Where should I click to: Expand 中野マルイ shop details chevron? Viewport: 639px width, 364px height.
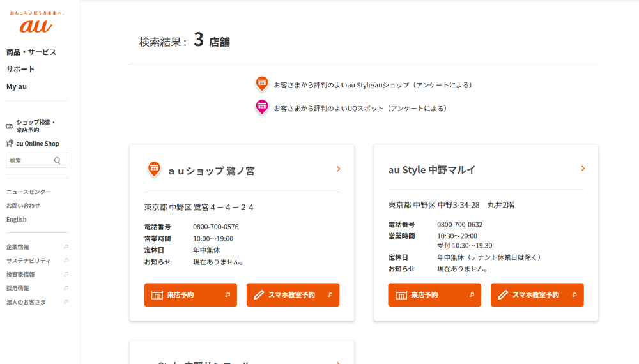point(583,168)
